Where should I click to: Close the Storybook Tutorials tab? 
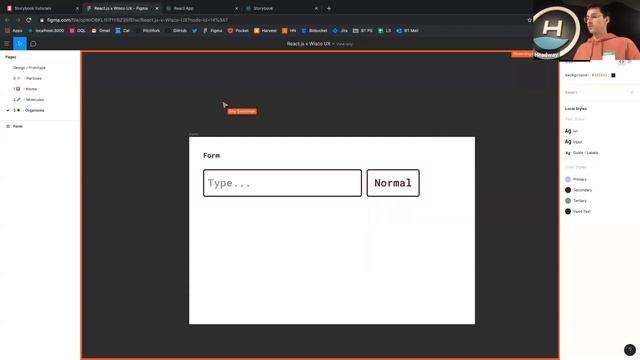77,8
